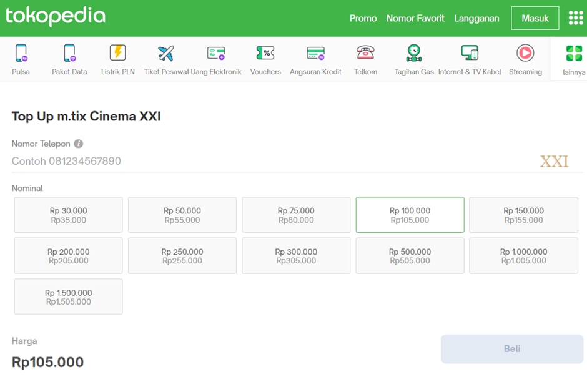Open Nomor Favorit in header
587x392 pixels.
(415, 18)
